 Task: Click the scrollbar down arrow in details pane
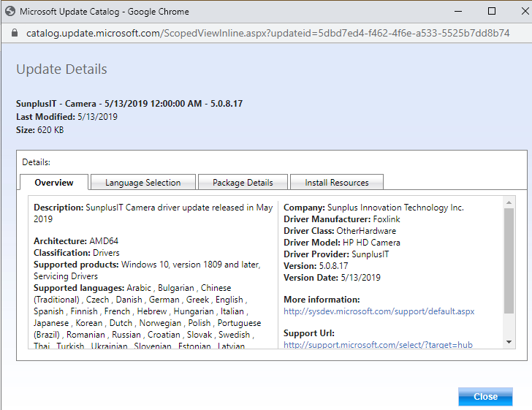(509, 341)
